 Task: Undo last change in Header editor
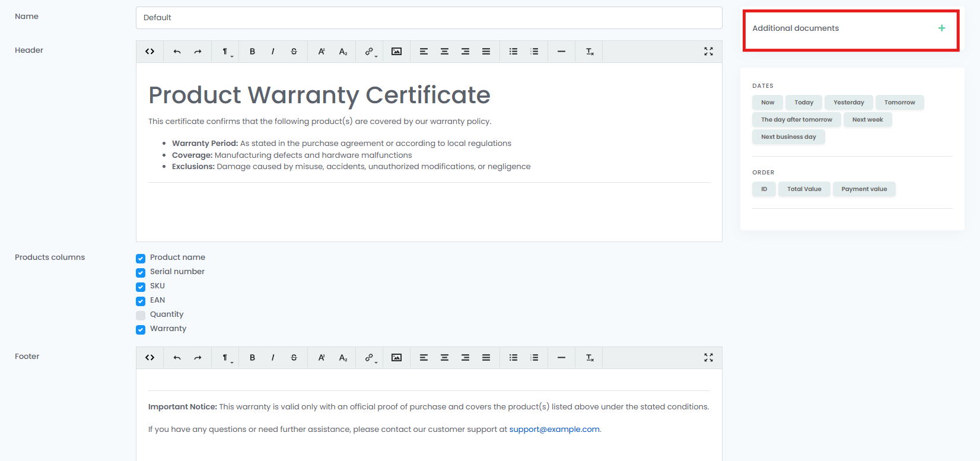tap(177, 52)
